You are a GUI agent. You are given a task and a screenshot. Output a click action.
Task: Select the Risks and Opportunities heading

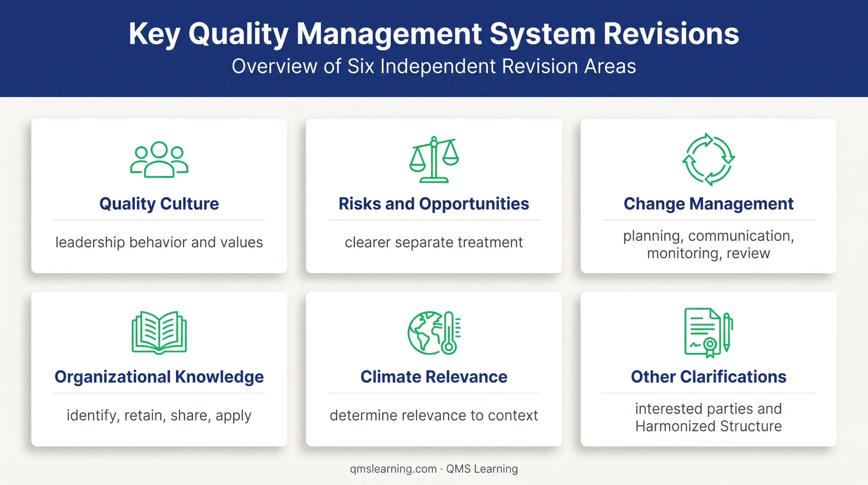434,204
